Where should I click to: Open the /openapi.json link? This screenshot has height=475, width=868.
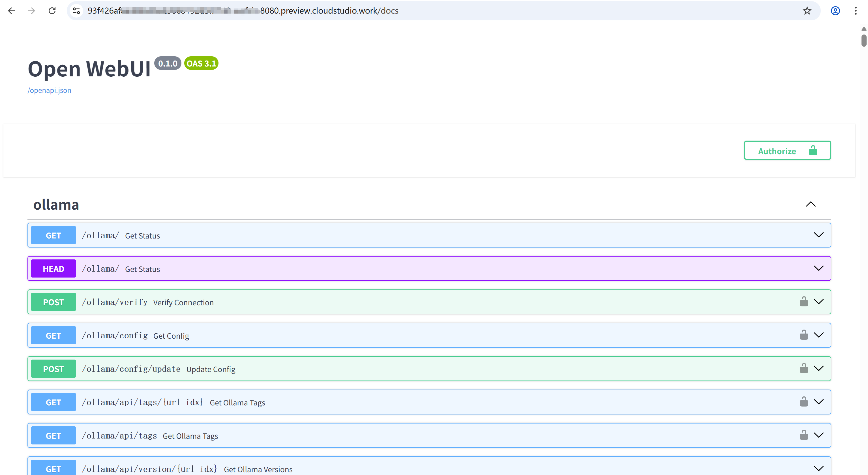click(49, 90)
